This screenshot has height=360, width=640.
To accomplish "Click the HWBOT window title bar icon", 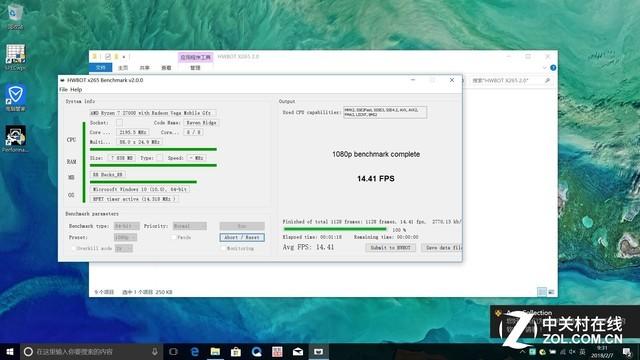I will coord(62,80).
